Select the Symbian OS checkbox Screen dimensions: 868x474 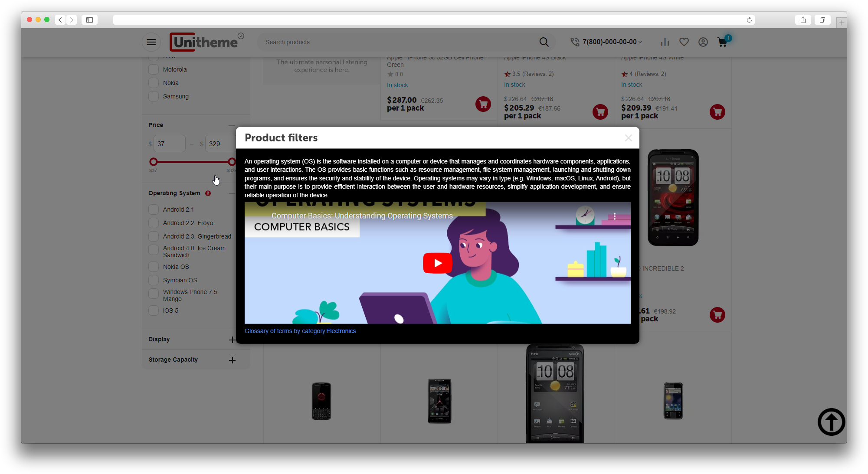[154, 280]
